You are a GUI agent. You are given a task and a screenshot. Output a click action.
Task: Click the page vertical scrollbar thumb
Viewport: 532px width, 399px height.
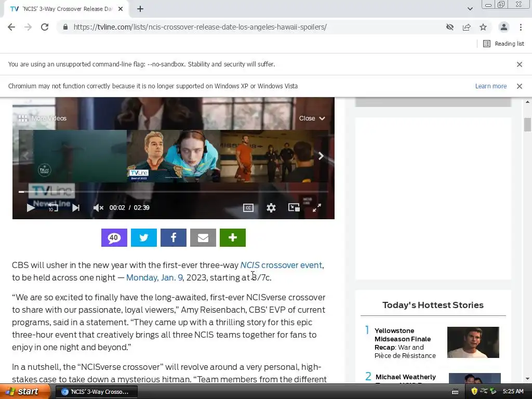click(527, 124)
